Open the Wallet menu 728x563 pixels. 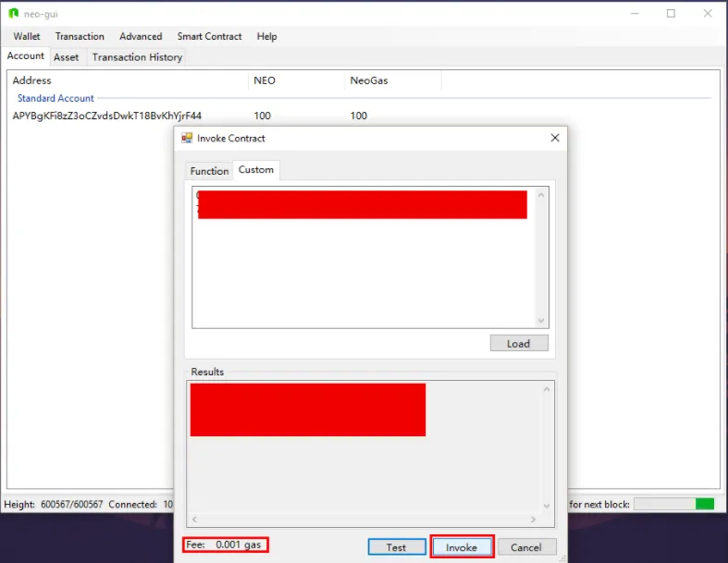(x=27, y=36)
